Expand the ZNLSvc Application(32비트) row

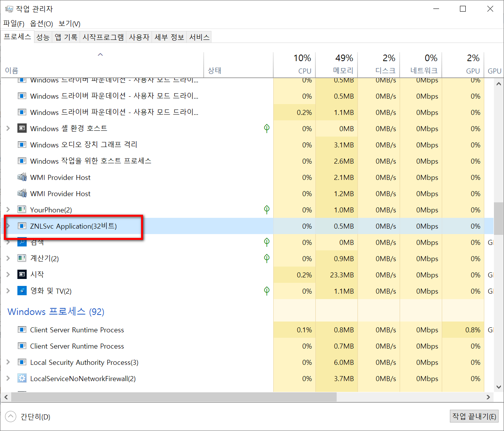[x=8, y=226]
